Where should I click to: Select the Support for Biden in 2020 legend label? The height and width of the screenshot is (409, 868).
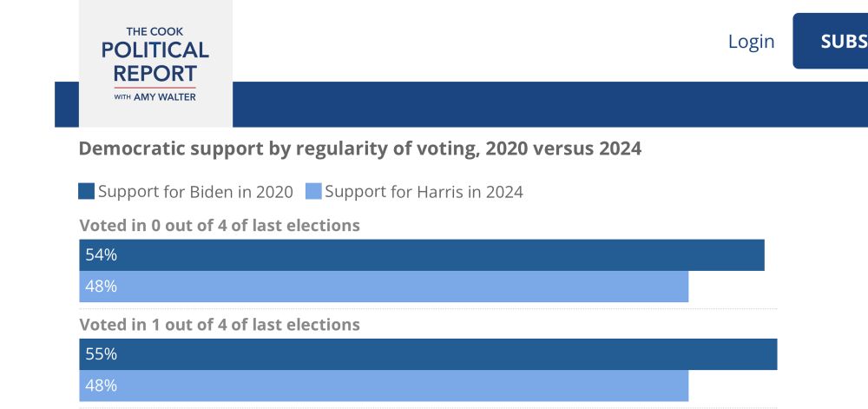[x=195, y=192]
